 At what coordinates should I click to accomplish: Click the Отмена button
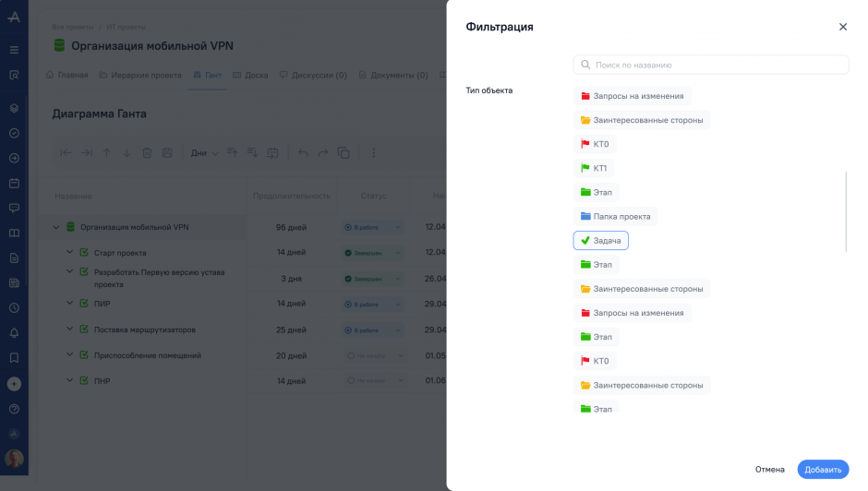(769, 470)
